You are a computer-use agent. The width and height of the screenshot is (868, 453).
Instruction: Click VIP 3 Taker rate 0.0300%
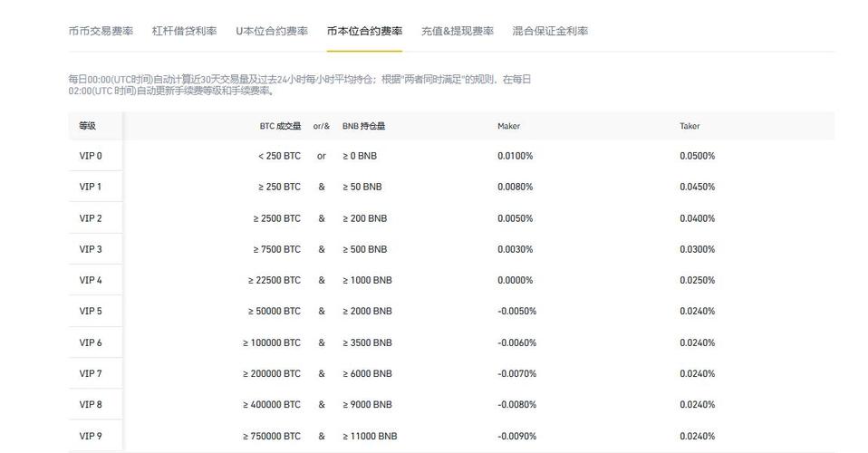[x=697, y=249]
